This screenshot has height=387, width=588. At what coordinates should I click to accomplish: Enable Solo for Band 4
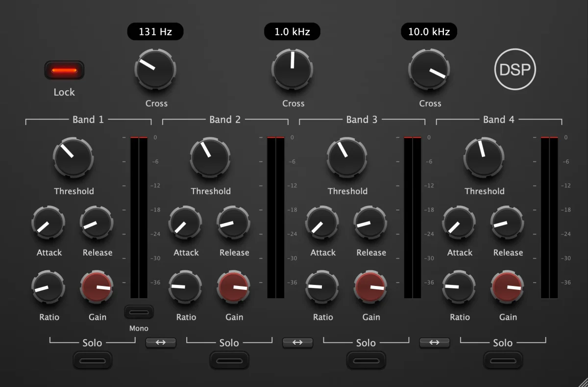(503, 361)
